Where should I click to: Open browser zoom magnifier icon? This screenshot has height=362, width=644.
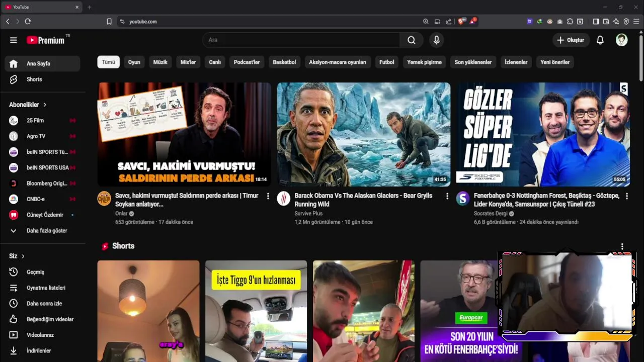tap(426, 22)
